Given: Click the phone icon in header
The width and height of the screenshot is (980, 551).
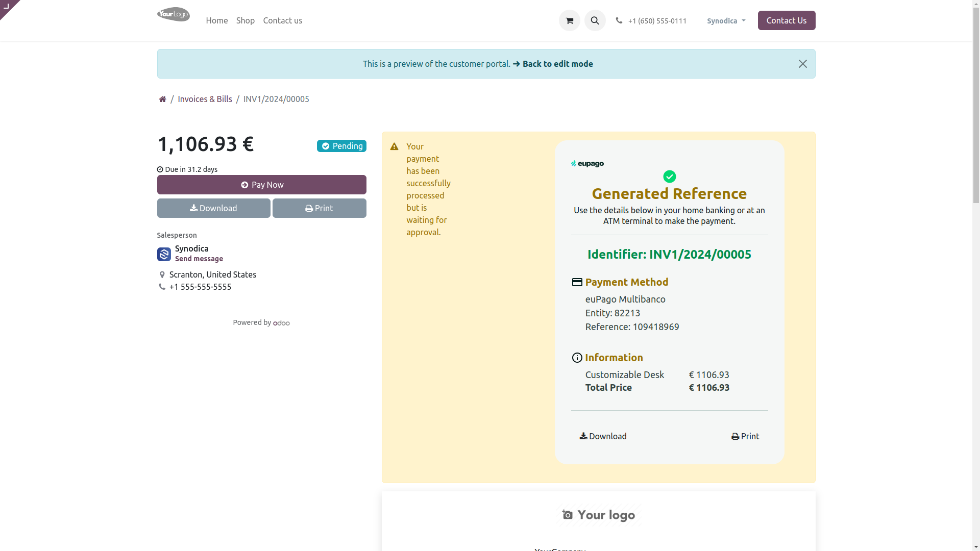Looking at the screenshot, I should tap(619, 20).
